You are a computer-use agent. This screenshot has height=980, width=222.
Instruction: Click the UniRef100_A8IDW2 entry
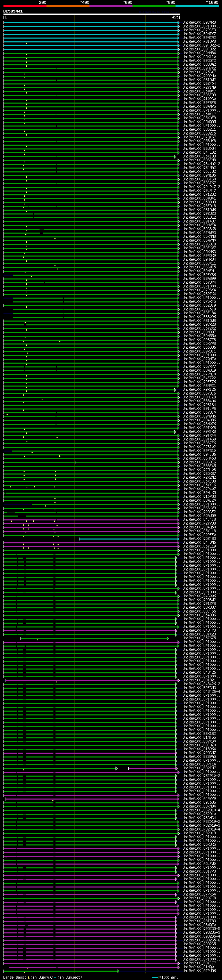(199, 80)
